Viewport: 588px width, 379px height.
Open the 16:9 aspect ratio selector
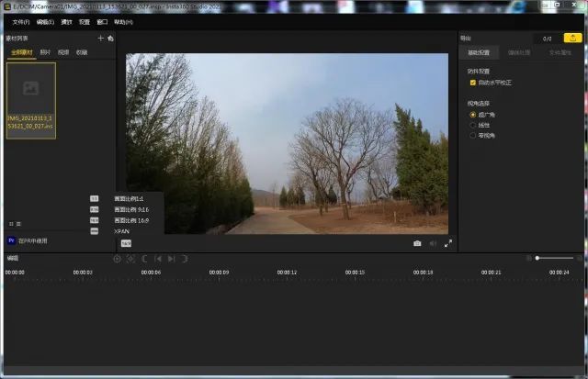126,243
